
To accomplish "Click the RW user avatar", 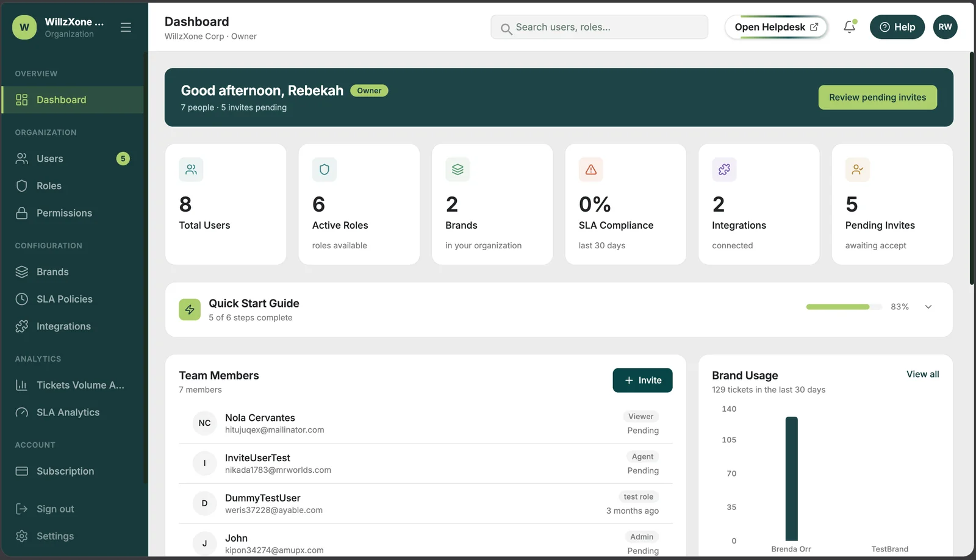I will (x=945, y=27).
